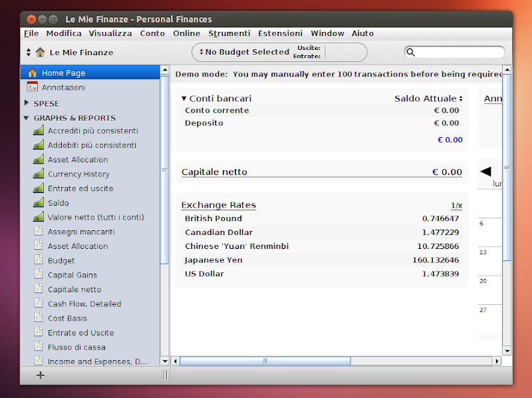Click the green graph icon for Asset Allocation
Viewport: 532px width, 398px height.
coord(39,159)
